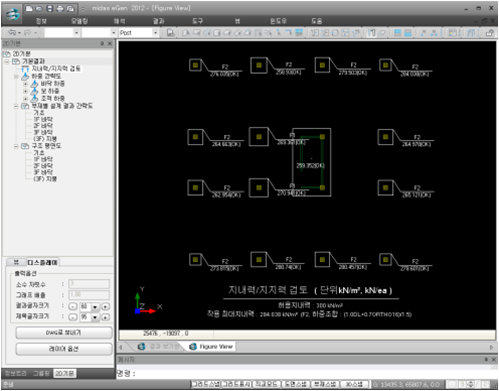
Task: Toggle the 직교모드 status bar button
Action: (x=267, y=384)
